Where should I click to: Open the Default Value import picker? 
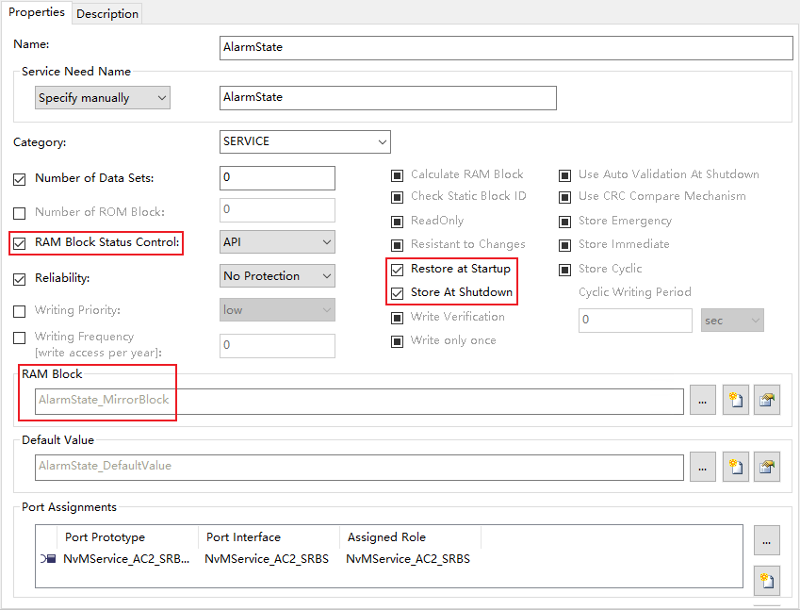pos(768,467)
